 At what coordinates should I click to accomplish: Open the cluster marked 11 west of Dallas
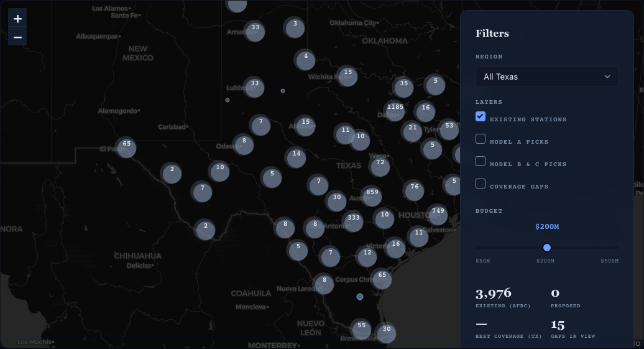345,133
